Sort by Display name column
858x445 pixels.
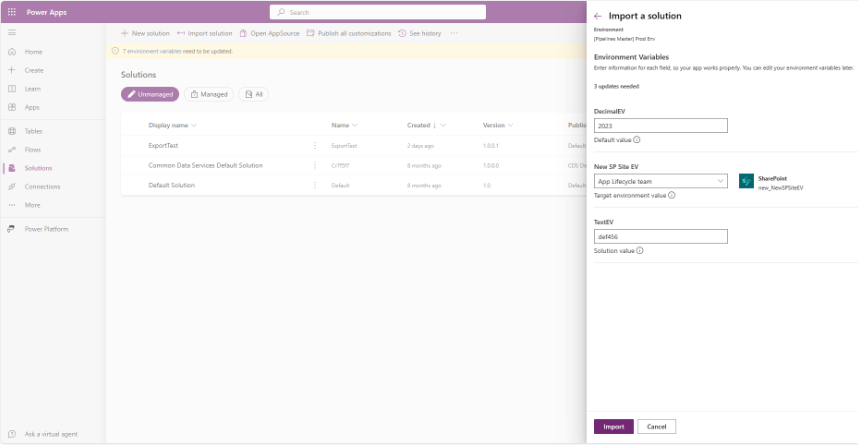(172, 125)
